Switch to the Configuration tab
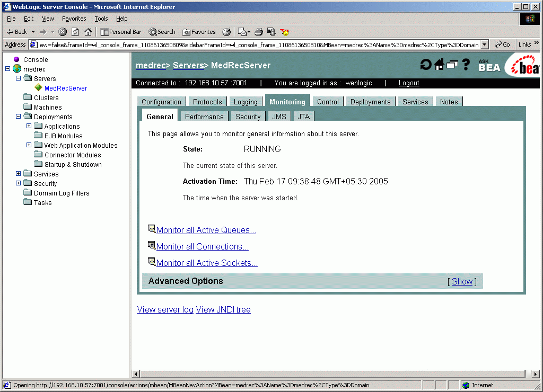 coord(161,102)
